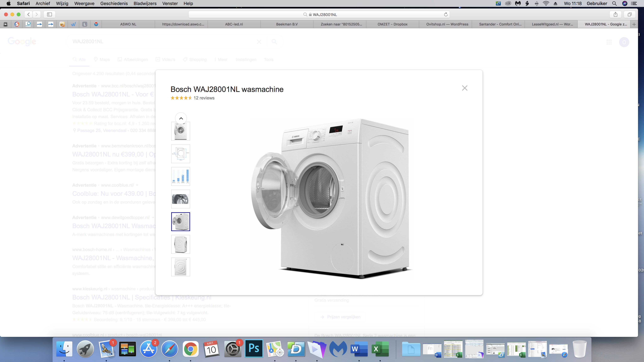Toggle the Safari sidebar button
This screenshot has height=362, width=644.
50,14
